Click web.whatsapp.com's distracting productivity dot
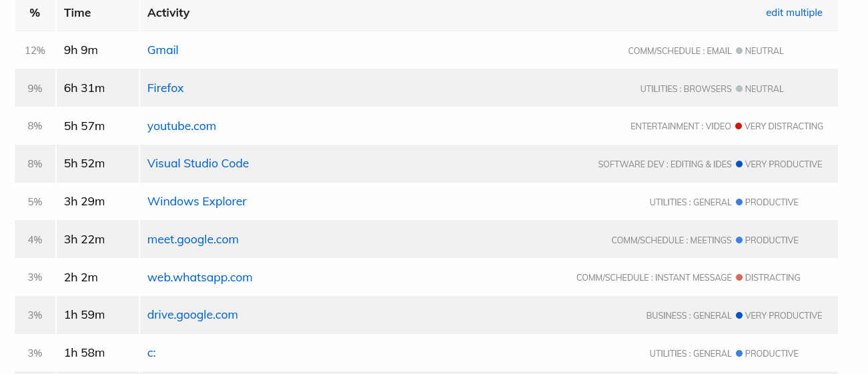 [739, 277]
